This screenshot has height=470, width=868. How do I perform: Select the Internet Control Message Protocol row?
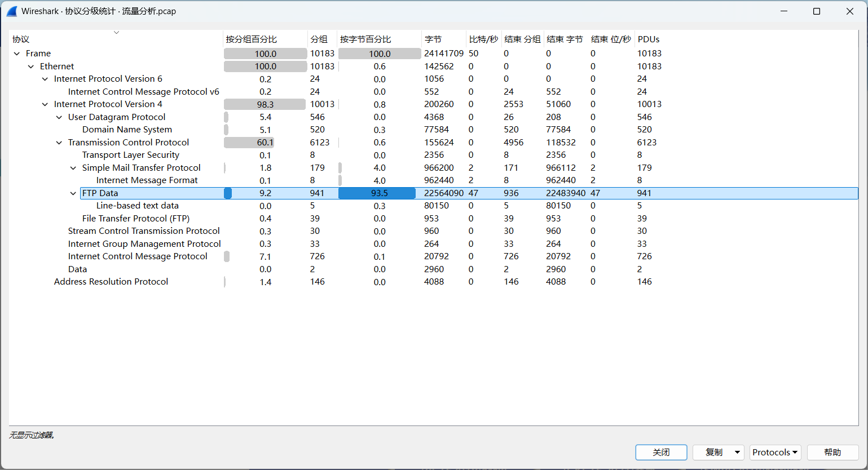(434, 256)
